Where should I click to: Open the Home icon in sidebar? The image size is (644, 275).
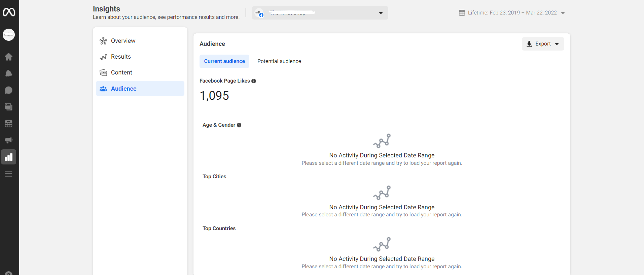click(x=9, y=57)
